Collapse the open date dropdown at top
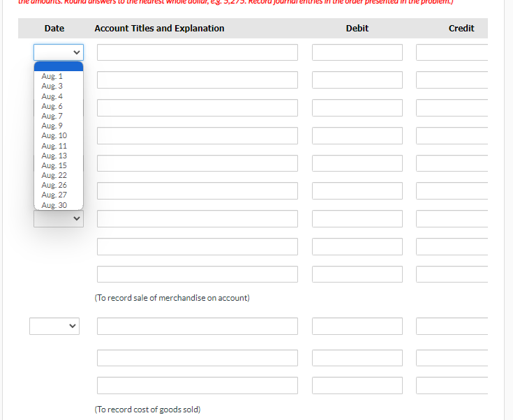The height and width of the screenshot is (420, 513). click(x=59, y=52)
